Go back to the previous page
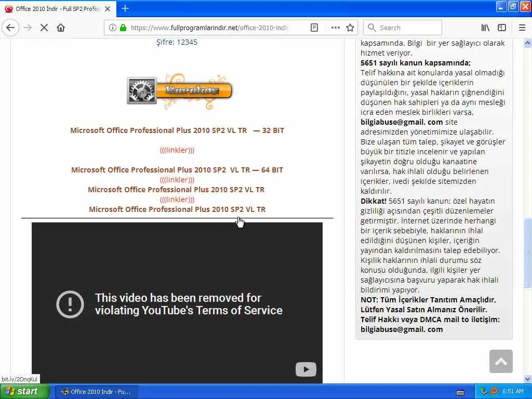 [x=10, y=28]
